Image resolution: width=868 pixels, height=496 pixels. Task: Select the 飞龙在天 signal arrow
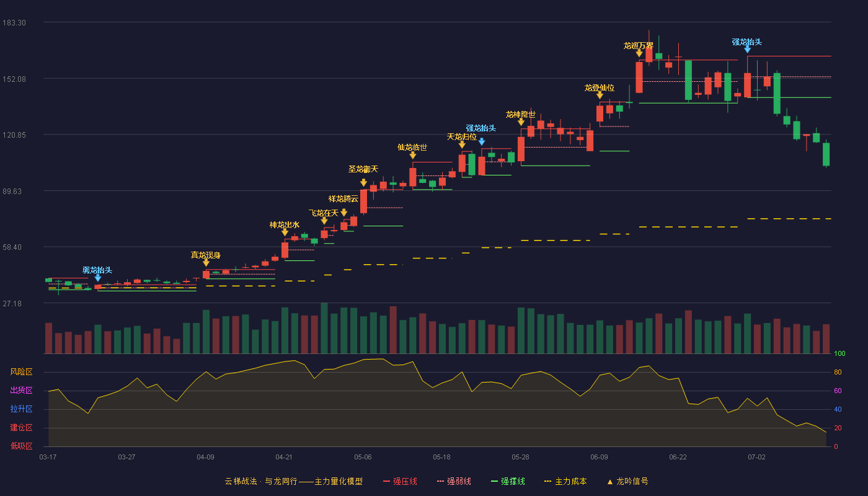click(x=324, y=221)
